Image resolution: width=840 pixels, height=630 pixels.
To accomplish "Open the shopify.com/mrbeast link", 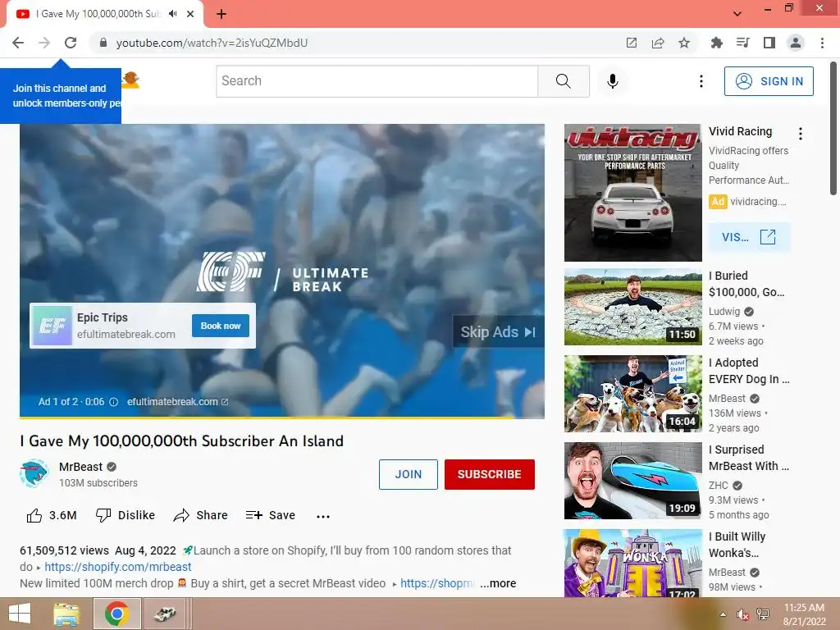I will point(118,567).
